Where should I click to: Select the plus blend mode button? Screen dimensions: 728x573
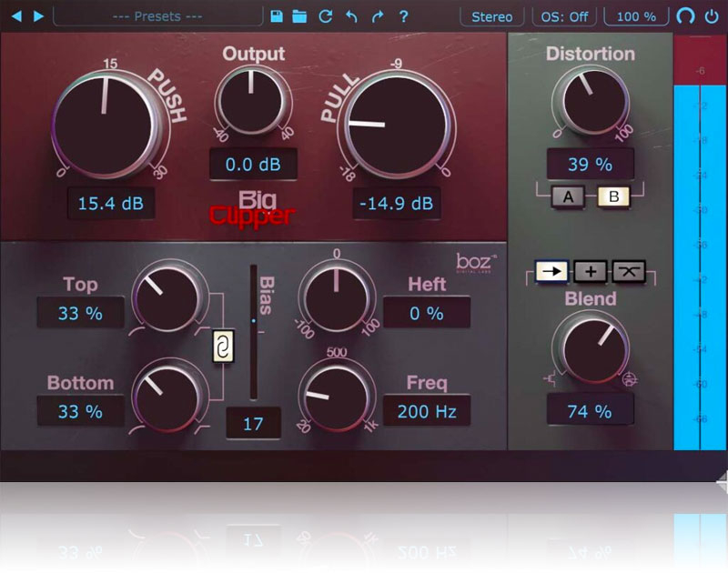(591, 271)
